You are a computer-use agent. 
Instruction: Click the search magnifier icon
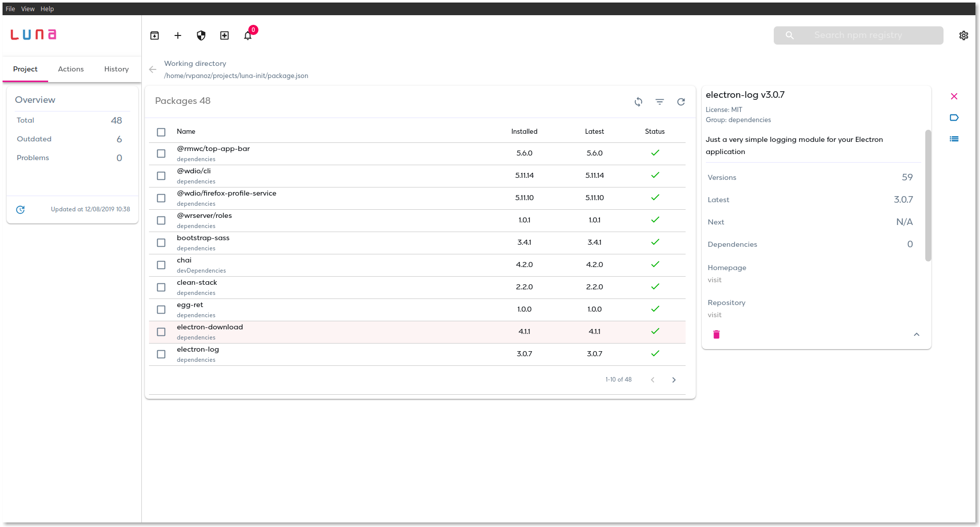tap(789, 35)
